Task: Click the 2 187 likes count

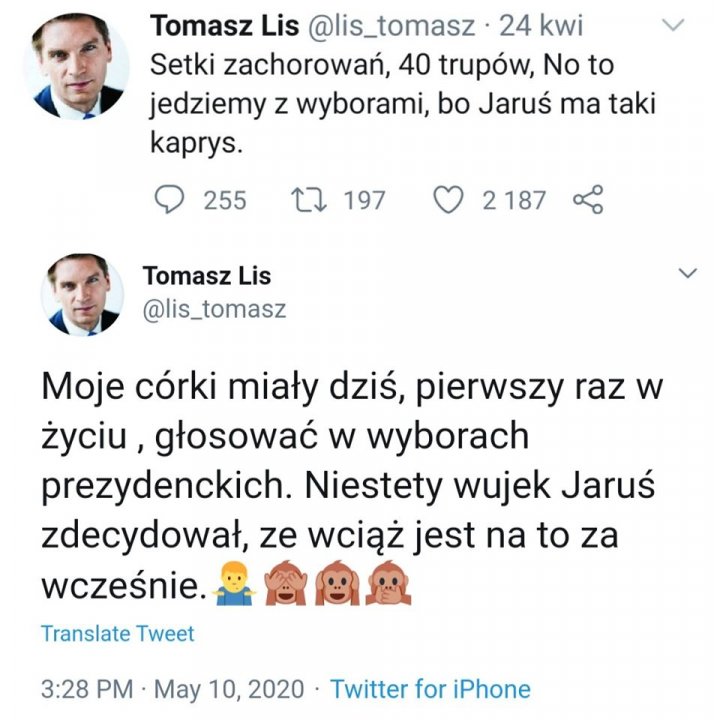Action: (514, 200)
